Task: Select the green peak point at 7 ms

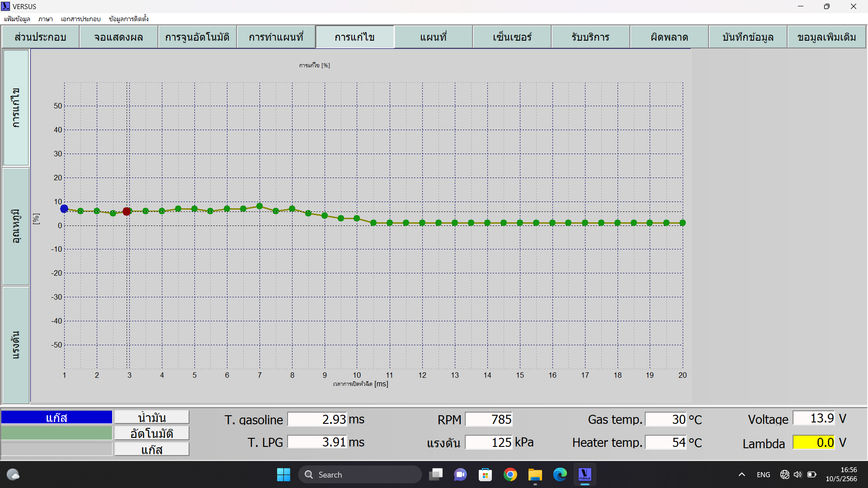Action: tap(259, 206)
